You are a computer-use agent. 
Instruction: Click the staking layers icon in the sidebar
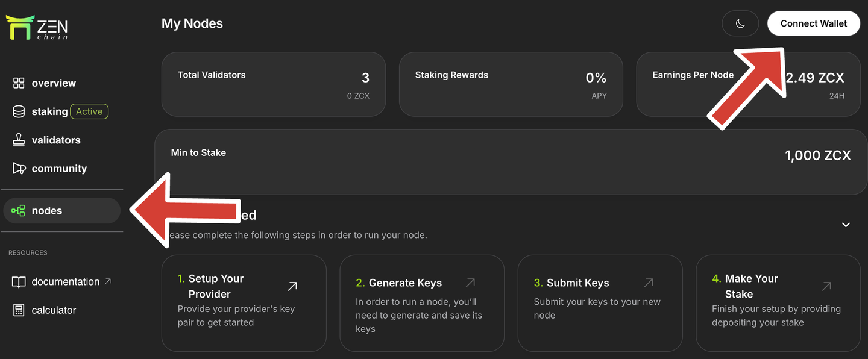(18, 111)
